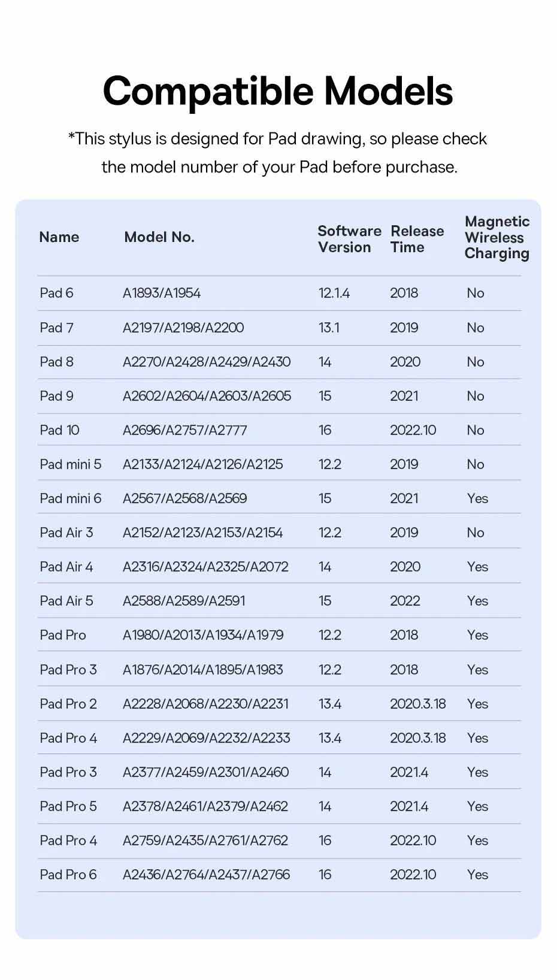Image resolution: width=557 pixels, height=980 pixels.
Task: Click the Pad 6 row name
Action: (x=56, y=293)
